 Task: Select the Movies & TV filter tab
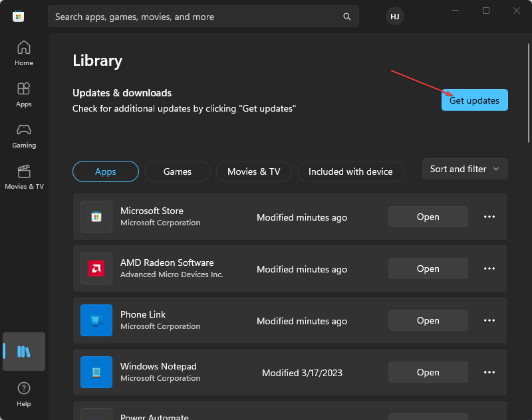point(254,171)
